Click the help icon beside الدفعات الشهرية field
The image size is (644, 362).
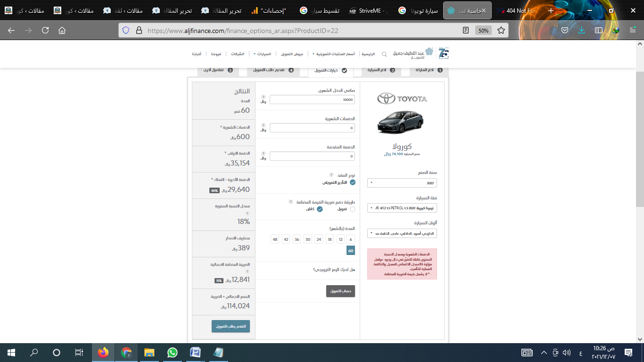pos(264,125)
